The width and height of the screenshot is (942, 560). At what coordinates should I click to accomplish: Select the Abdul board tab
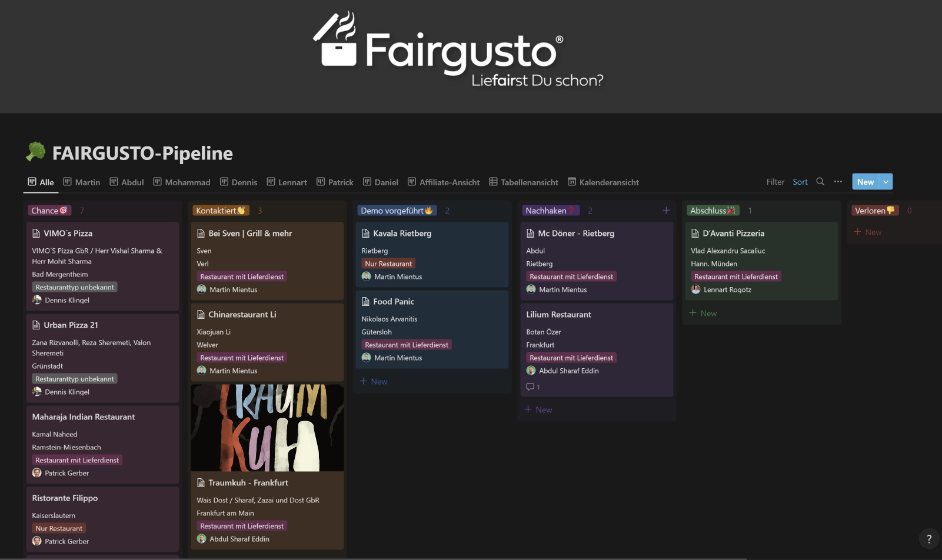coord(127,182)
